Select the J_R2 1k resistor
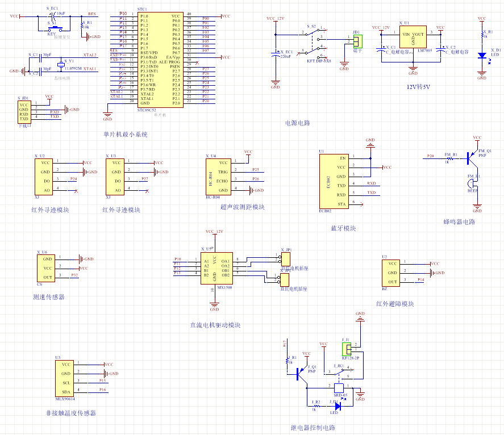Screen dimensions: 504x435 coord(316,407)
